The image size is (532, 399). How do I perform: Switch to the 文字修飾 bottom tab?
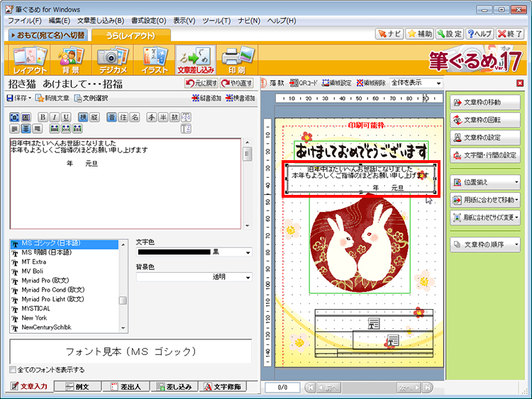[x=223, y=386]
